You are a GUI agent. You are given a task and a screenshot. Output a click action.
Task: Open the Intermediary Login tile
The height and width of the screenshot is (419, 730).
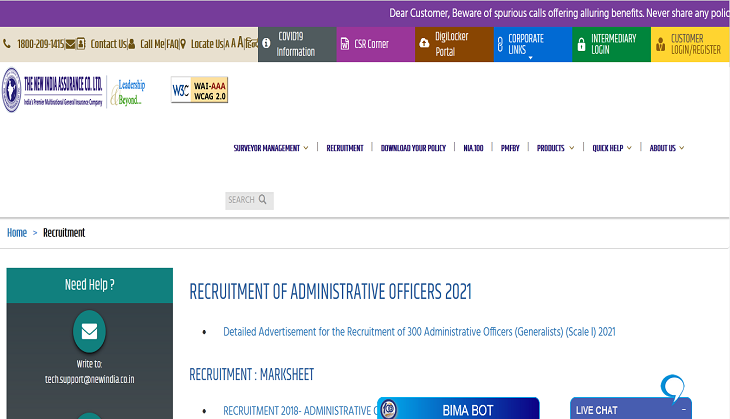[611, 44]
